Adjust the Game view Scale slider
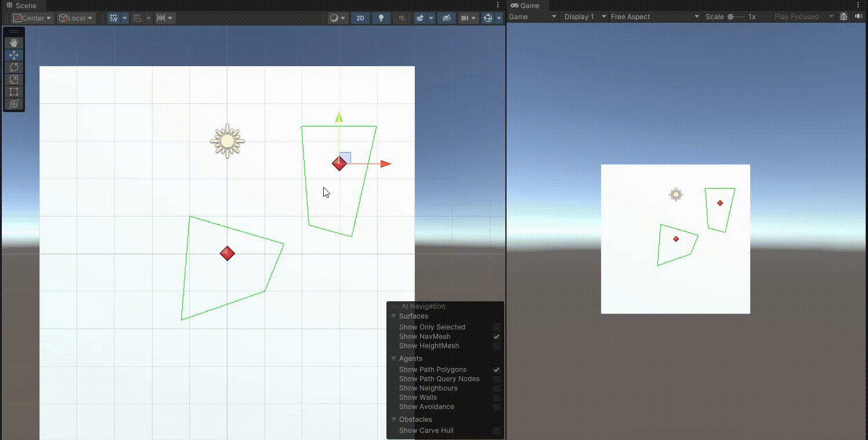Screen dimensions: 868x440 coord(736,17)
